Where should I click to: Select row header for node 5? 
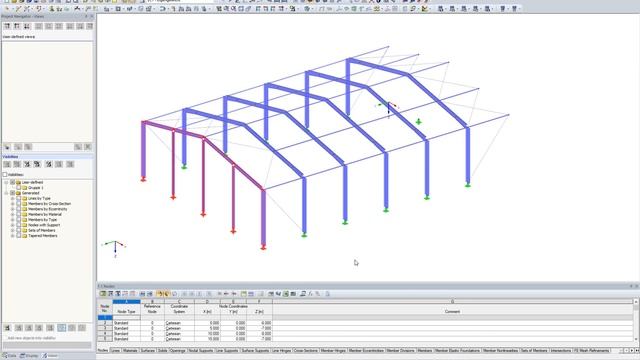105,339
